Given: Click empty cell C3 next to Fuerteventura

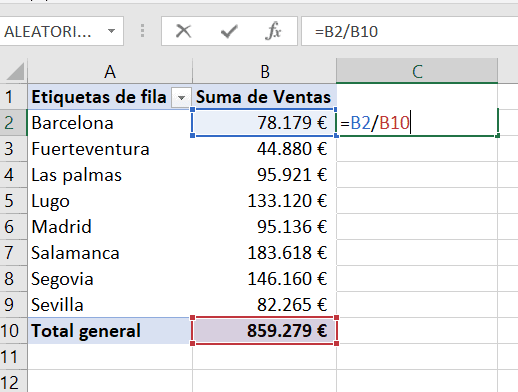Looking at the screenshot, I should tap(417, 149).
